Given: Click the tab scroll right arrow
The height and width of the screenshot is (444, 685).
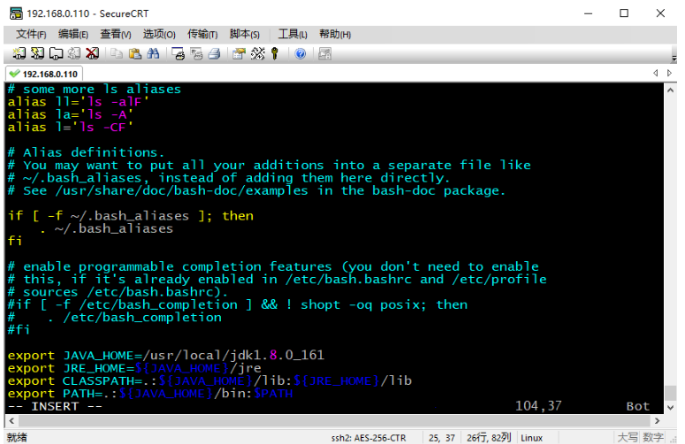Looking at the screenshot, I should coord(669,73).
